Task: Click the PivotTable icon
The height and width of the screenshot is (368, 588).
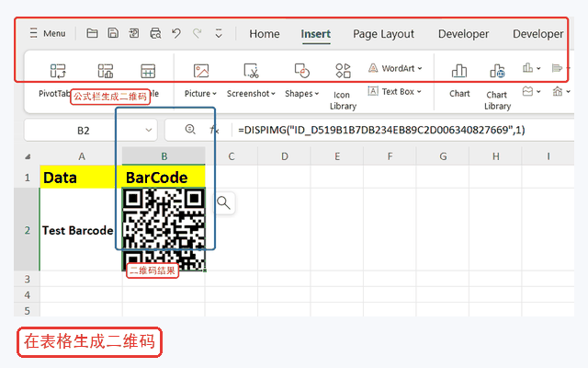Action: click(58, 71)
